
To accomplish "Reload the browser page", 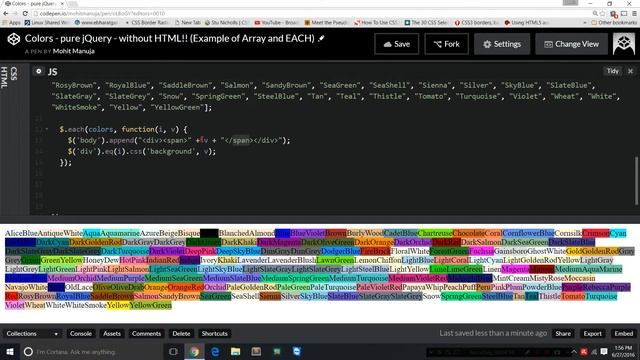I will click(x=25, y=13).
